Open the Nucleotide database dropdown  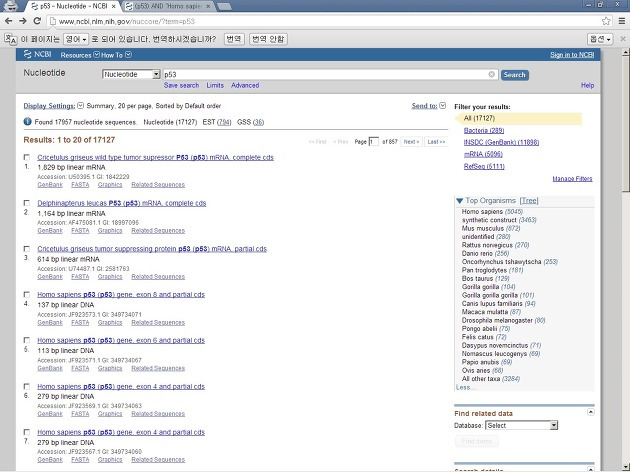click(131, 74)
